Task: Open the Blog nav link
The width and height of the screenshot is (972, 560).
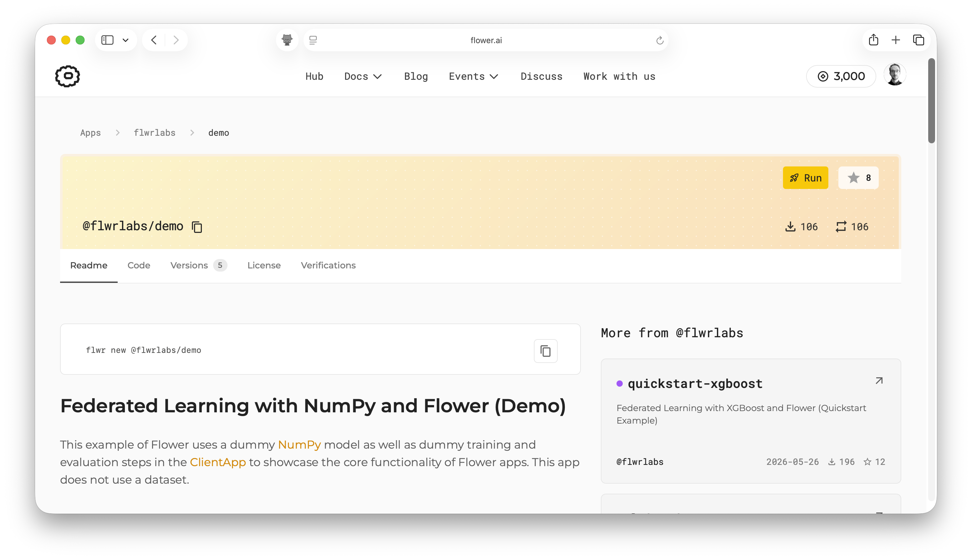Action: pos(416,76)
